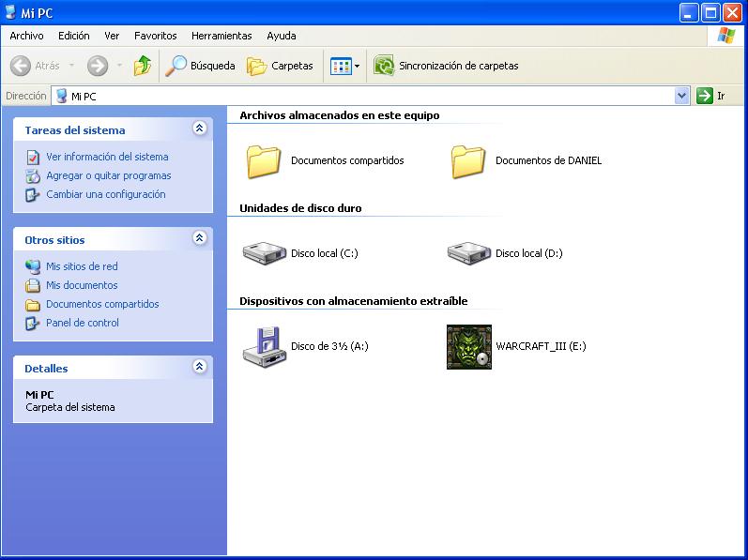Open the Búsqueda search tool
This screenshot has width=748, height=560.
click(x=200, y=66)
